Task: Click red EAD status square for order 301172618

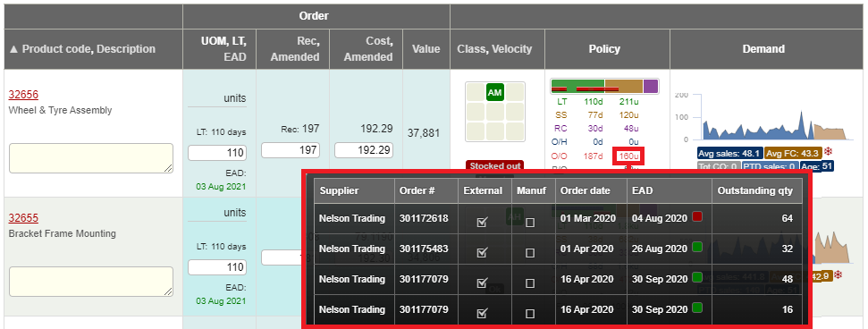Action: coord(697,216)
